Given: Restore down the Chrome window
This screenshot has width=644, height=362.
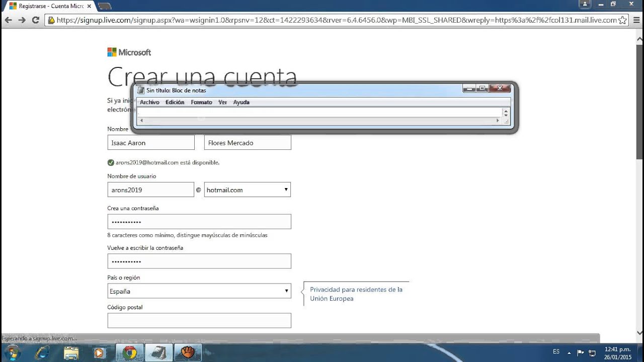Looking at the screenshot, I should [613, 4].
